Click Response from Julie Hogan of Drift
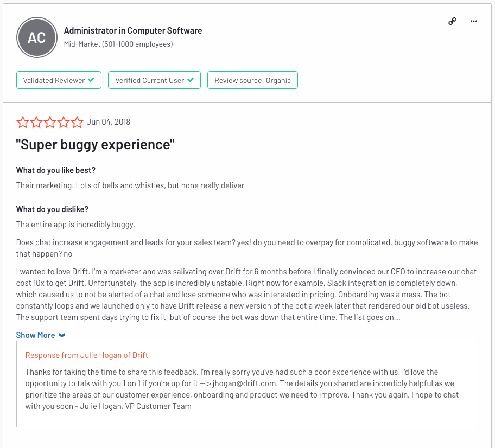Viewport: 495px width, 448px height. [x=86, y=355]
